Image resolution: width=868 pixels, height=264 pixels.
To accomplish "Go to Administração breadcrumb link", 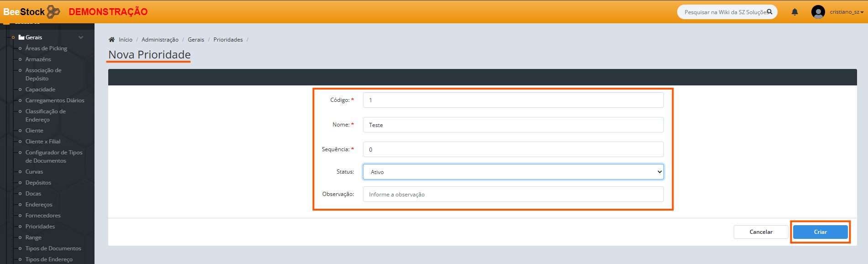I will [160, 40].
